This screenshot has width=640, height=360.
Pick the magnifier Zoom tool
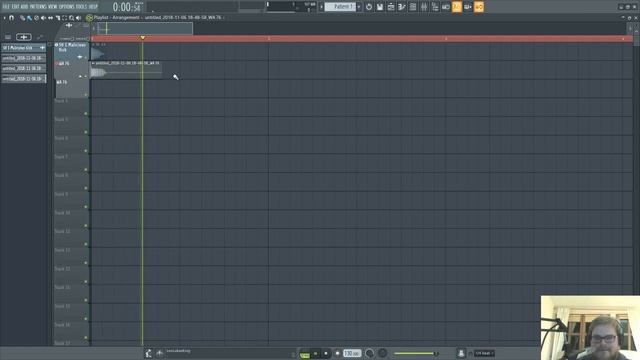[71, 18]
